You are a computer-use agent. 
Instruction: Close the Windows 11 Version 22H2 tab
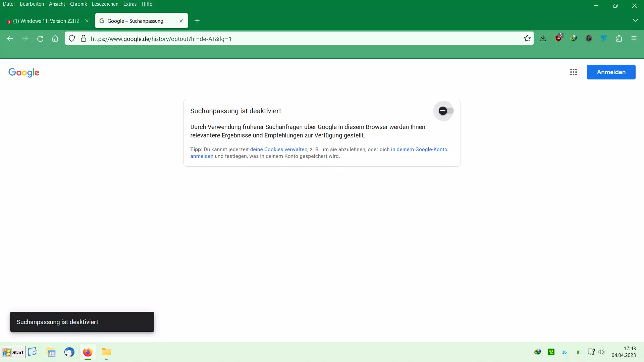87,21
